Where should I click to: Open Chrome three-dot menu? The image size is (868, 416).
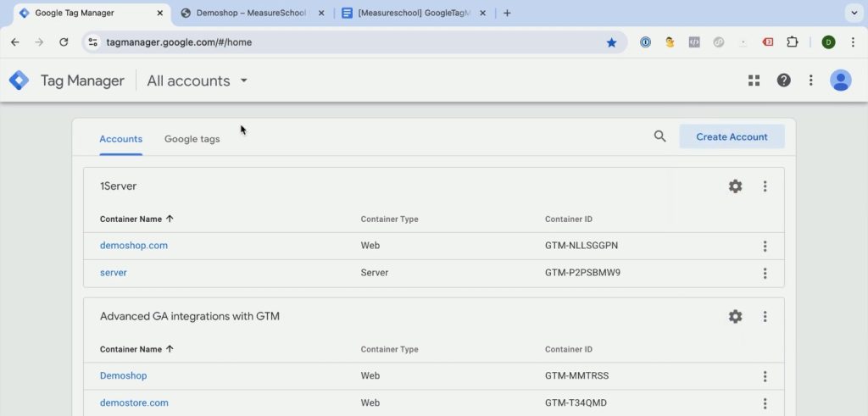pos(853,42)
